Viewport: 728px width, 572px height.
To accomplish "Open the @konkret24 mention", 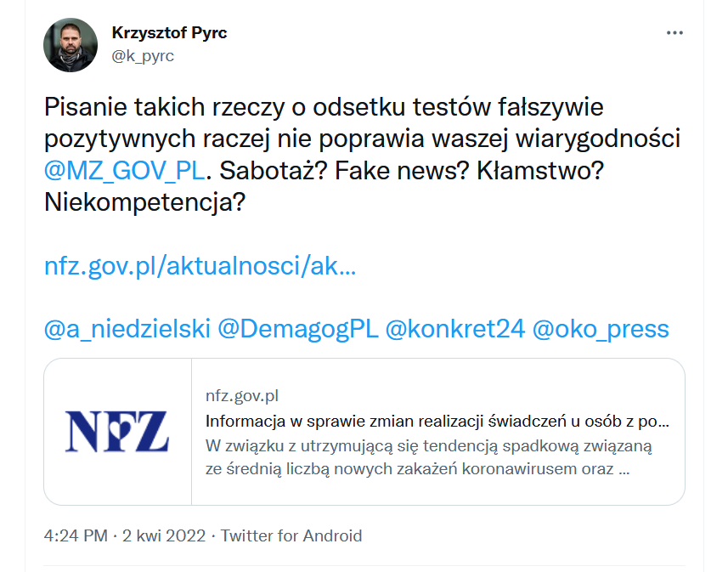I will pyautogui.click(x=455, y=329).
